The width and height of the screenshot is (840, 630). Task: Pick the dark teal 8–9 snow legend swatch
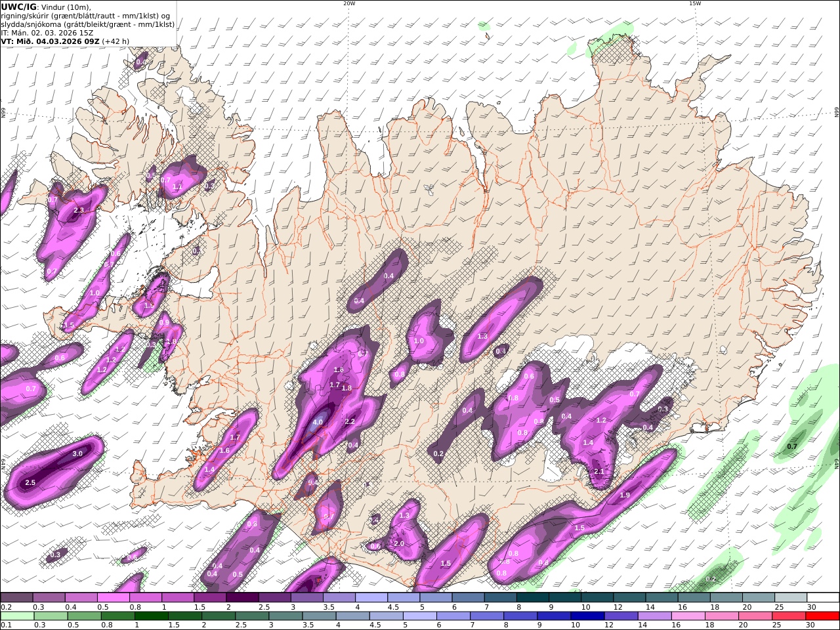(x=532, y=598)
